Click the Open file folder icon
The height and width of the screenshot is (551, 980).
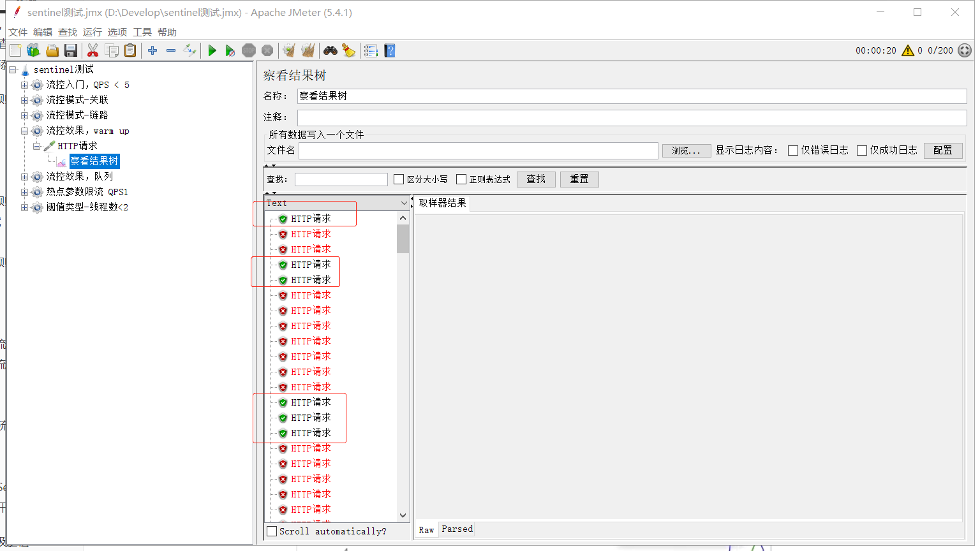tap(52, 50)
